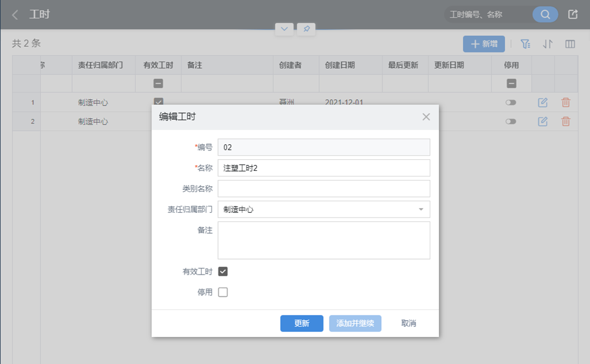Toggle the 停用 switch in row 2

510,121
